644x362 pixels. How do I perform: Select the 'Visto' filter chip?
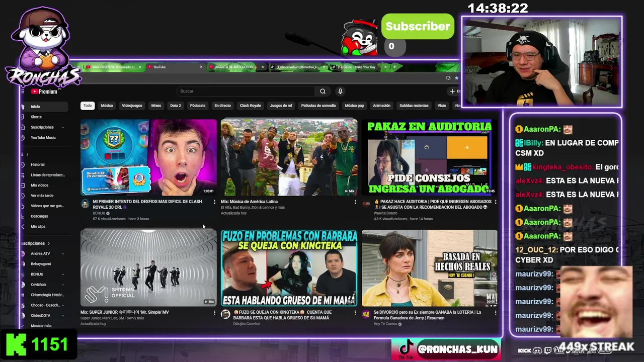point(442,106)
